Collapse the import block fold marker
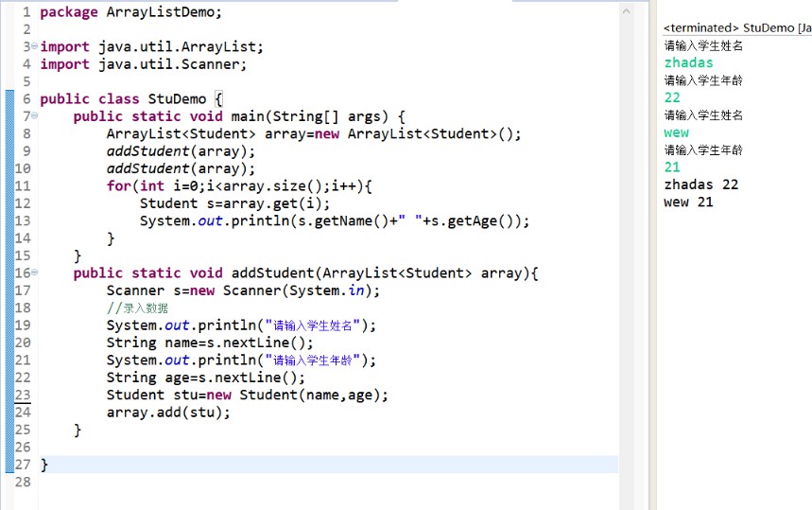This screenshot has width=812, height=510. [x=34, y=46]
